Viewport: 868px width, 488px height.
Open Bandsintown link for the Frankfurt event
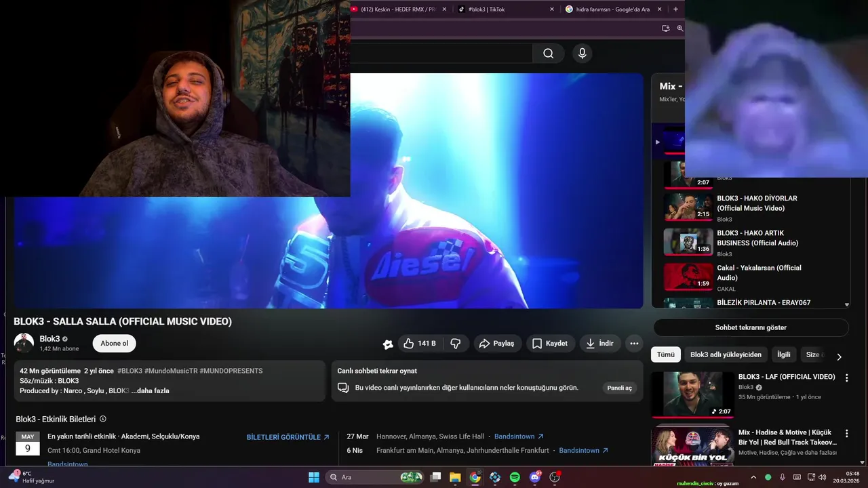coord(583,450)
